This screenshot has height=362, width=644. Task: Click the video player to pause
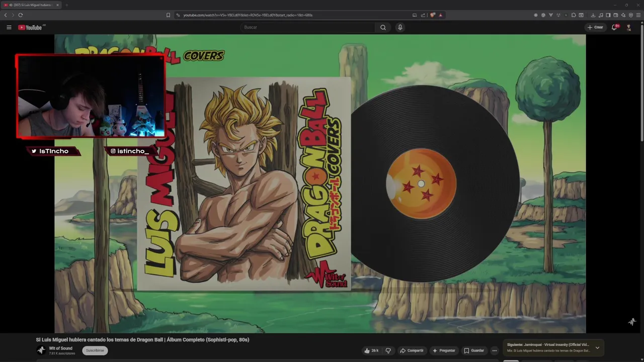tap(320, 184)
